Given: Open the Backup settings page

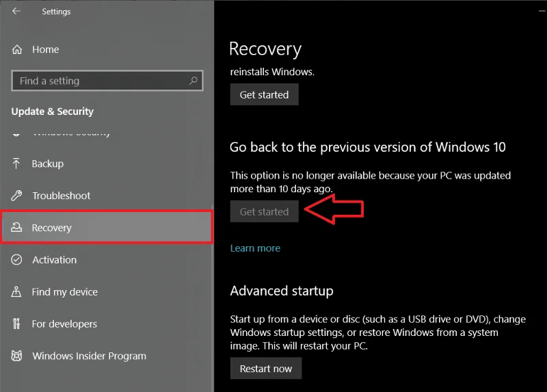Looking at the screenshot, I should (107, 164).
